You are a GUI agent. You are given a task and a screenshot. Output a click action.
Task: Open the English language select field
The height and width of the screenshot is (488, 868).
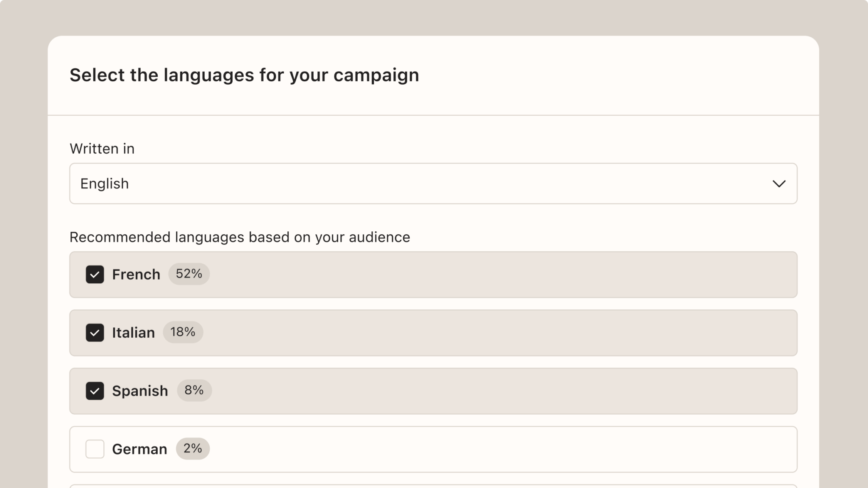[433, 183]
